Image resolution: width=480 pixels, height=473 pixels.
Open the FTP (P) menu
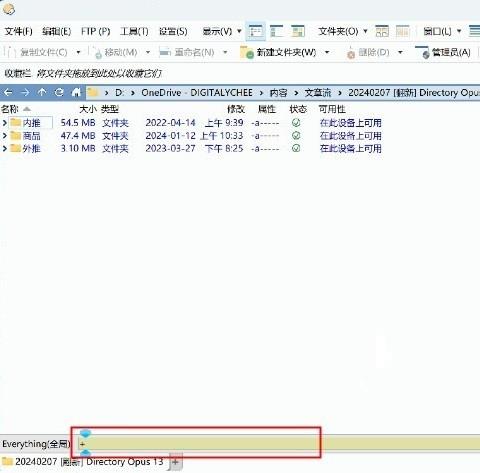(95, 32)
